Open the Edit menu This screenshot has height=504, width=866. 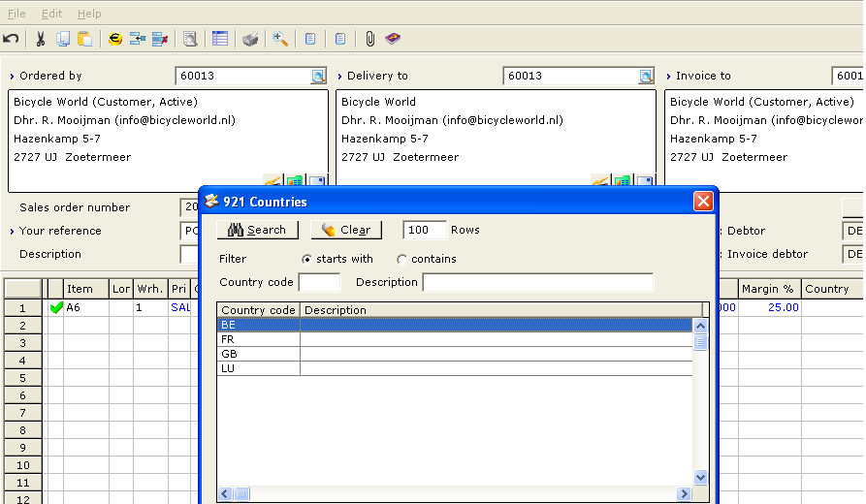pos(51,14)
